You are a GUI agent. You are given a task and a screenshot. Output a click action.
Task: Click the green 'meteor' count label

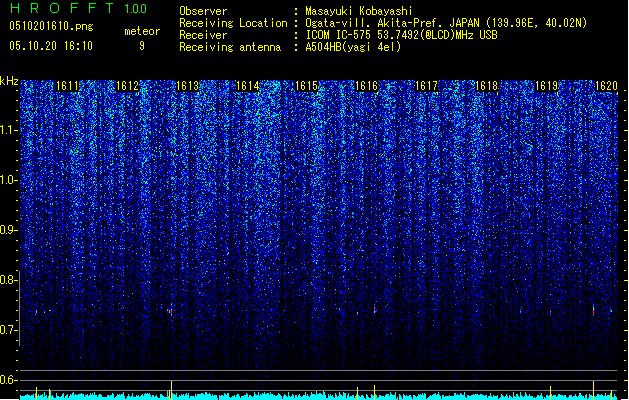[x=142, y=31]
